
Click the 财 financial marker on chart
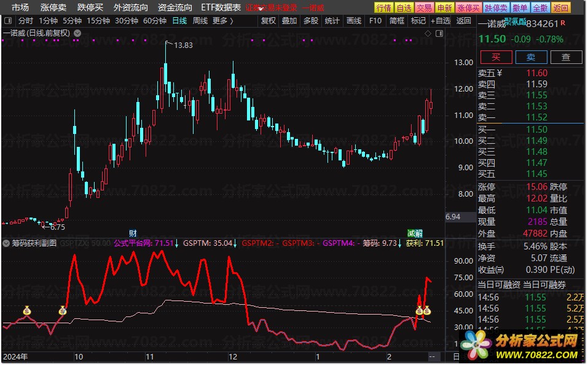click(x=133, y=234)
